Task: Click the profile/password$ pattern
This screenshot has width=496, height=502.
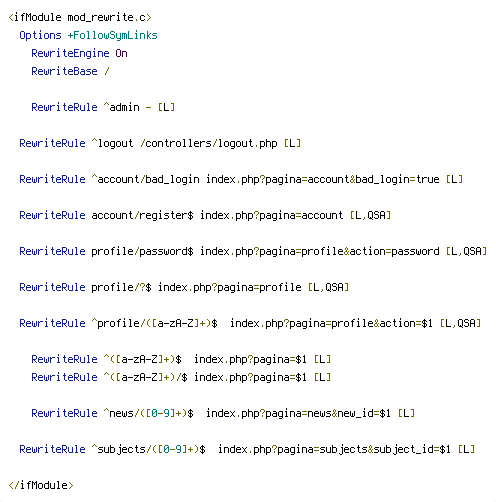Action: tap(142, 251)
